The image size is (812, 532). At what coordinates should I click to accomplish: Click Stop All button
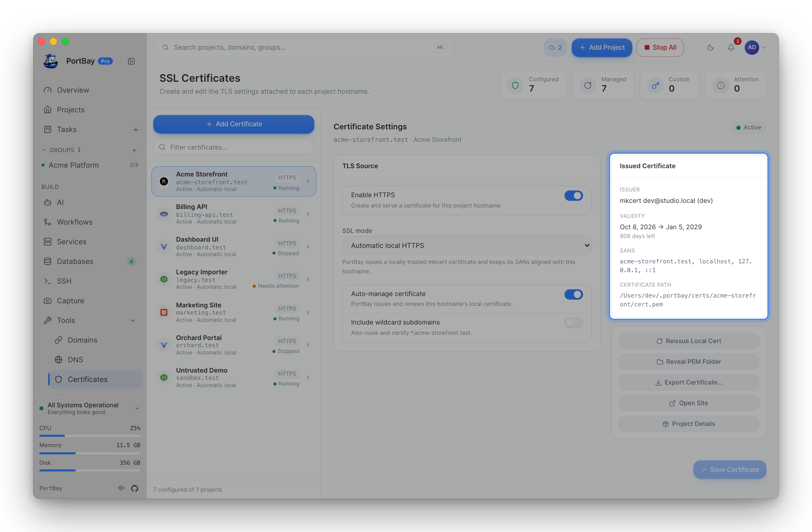click(x=660, y=47)
